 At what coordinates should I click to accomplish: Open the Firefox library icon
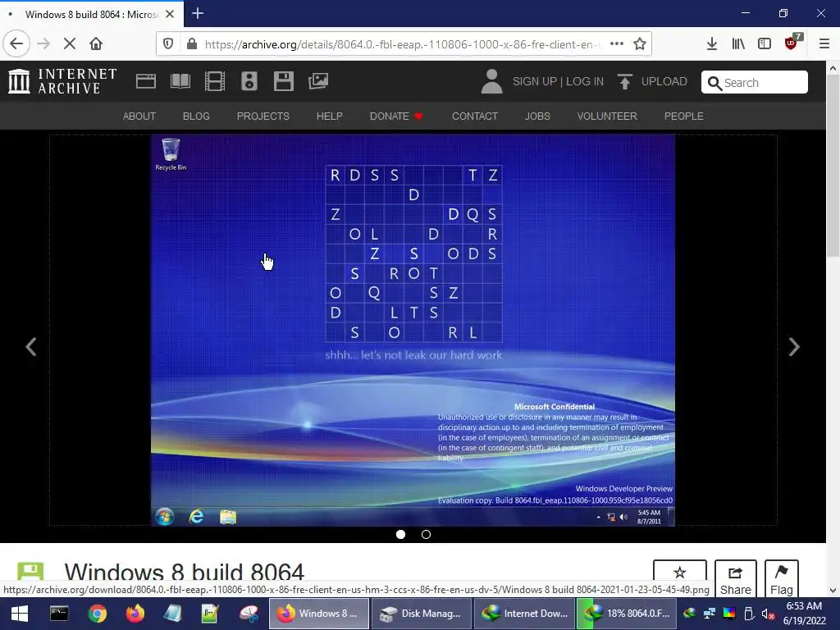pos(738,44)
